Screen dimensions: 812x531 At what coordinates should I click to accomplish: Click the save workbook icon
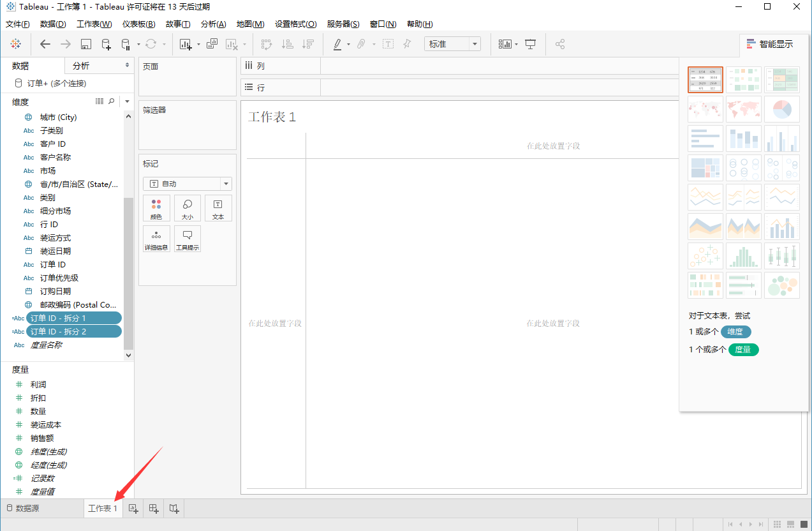coord(86,45)
